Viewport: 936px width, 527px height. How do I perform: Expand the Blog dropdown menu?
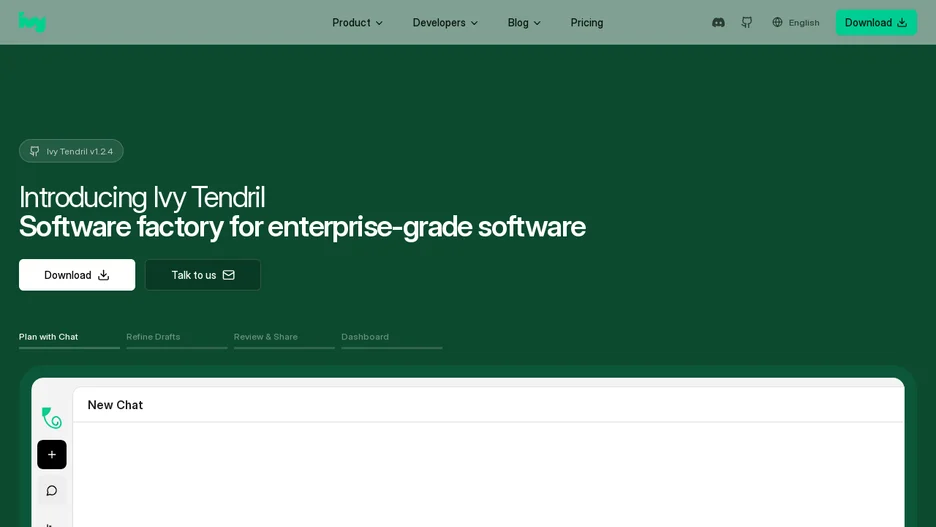[524, 23]
